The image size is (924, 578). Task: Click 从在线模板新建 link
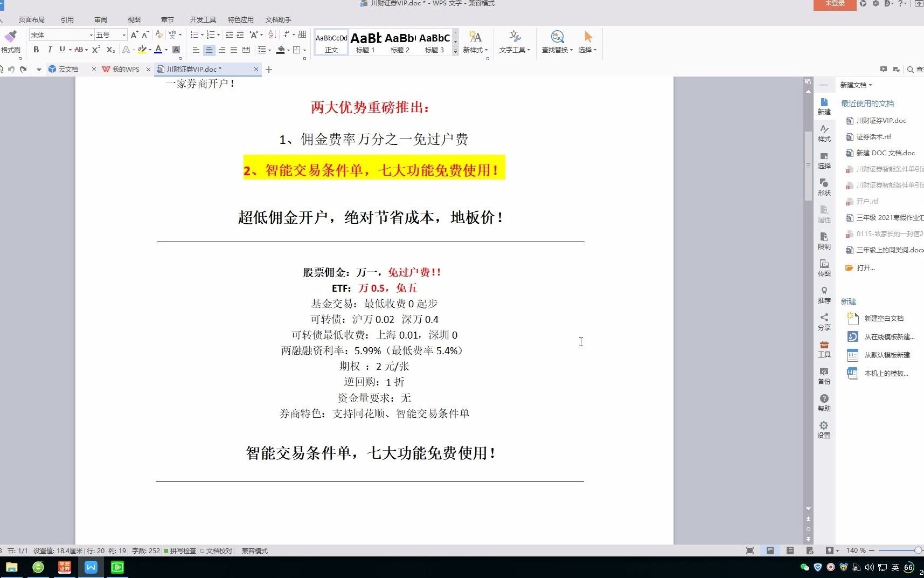coord(889,337)
